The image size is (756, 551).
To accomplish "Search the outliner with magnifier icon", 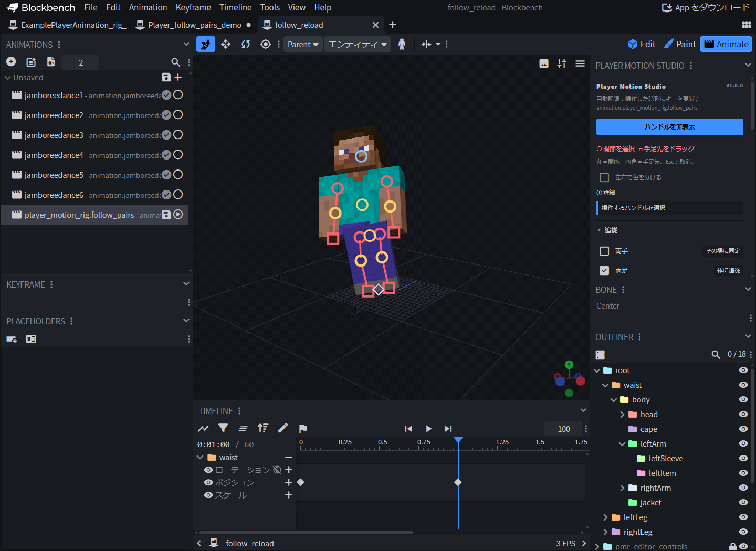I will [716, 354].
